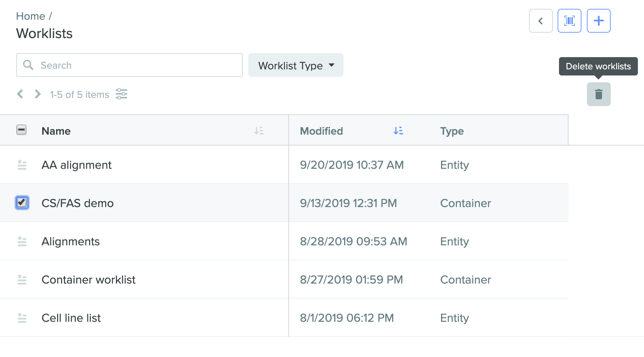
Task: Open the CS/FAS demo worklist
Action: click(78, 203)
